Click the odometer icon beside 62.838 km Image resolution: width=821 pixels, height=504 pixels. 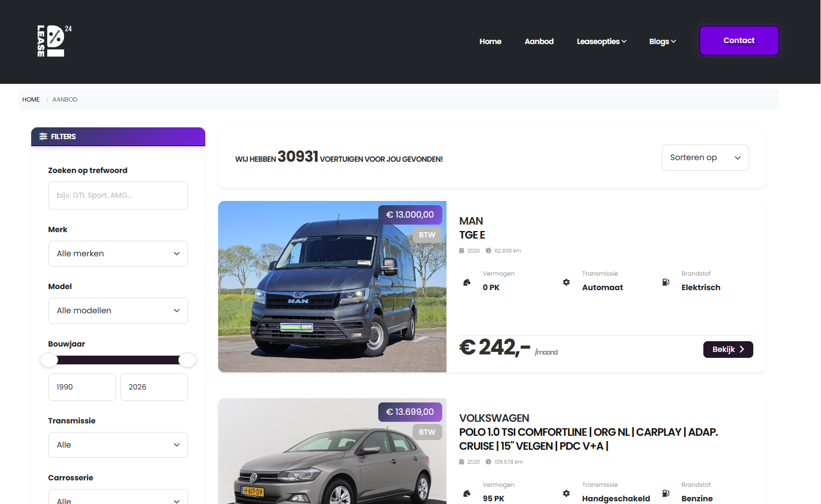point(488,250)
